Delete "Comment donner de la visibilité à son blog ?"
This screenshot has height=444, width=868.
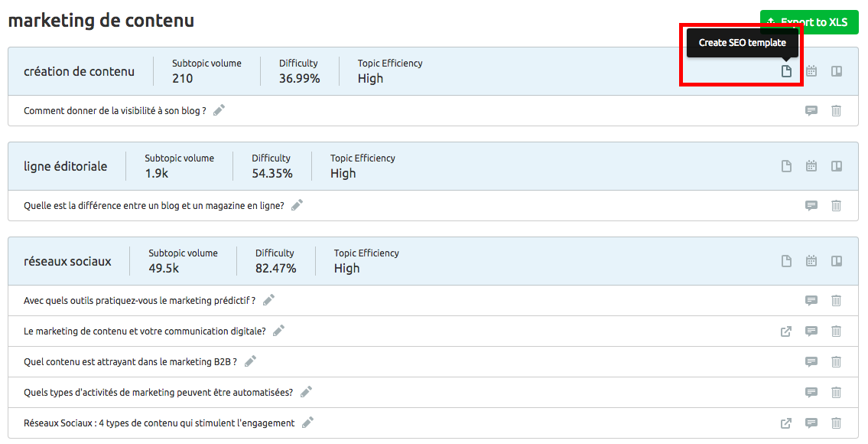836,110
